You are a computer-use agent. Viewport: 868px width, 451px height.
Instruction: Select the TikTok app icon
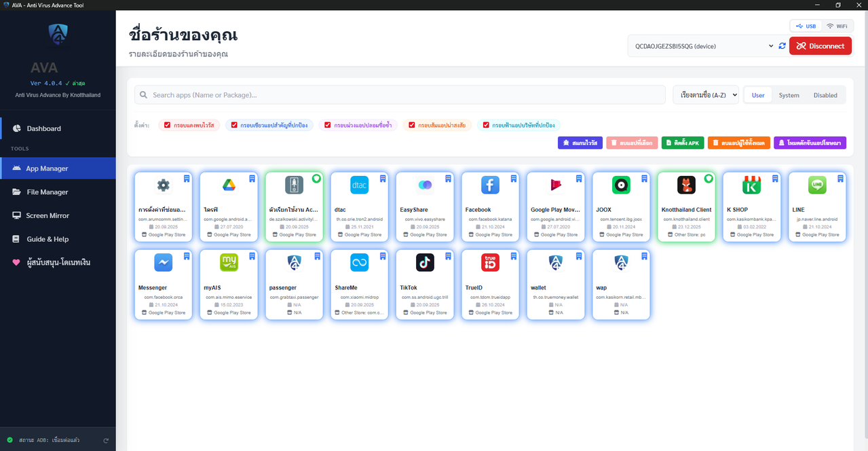click(425, 262)
